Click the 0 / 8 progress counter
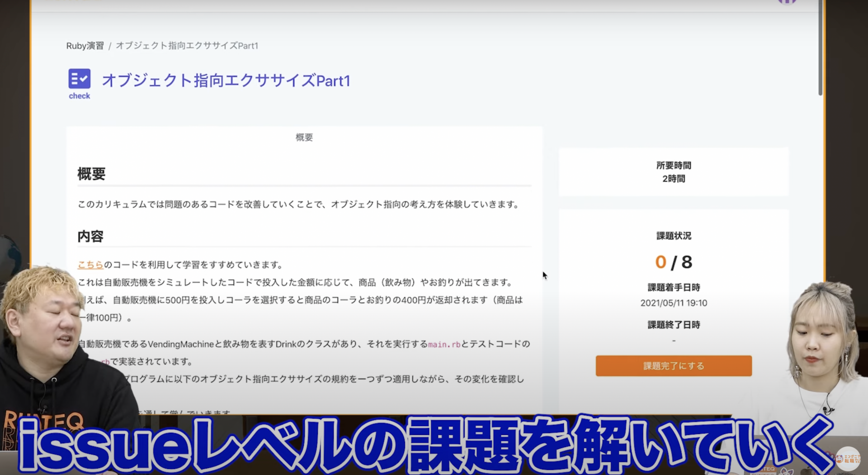The width and height of the screenshot is (868, 475). (x=674, y=262)
